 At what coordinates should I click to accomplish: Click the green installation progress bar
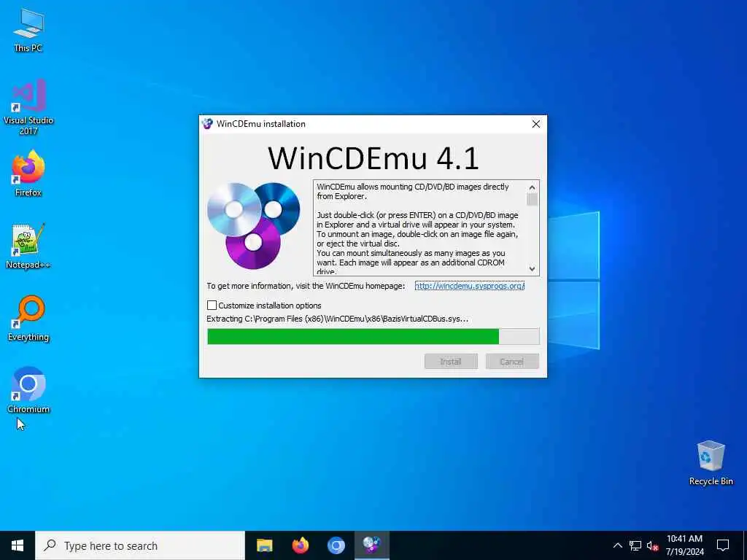pyautogui.click(x=373, y=336)
